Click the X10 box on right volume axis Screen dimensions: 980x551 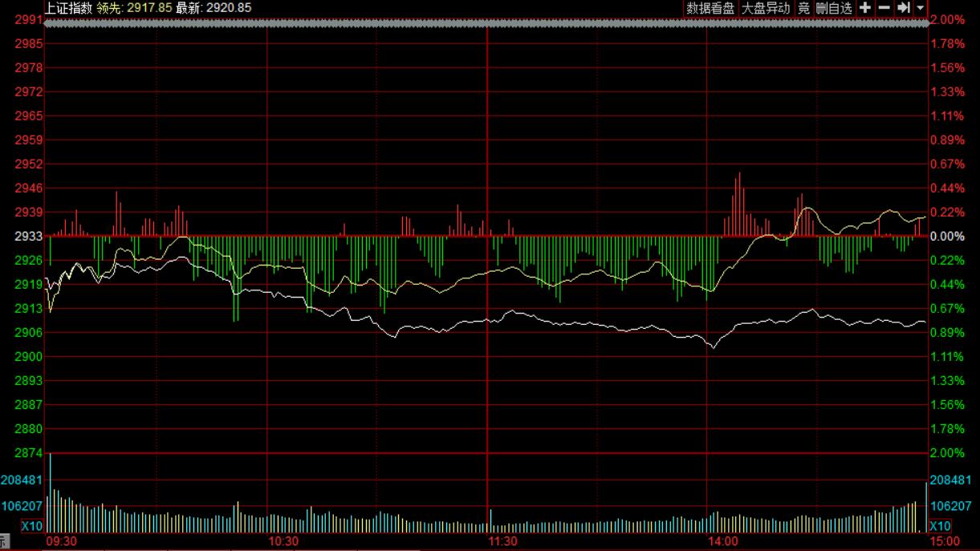(x=940, y=526)
